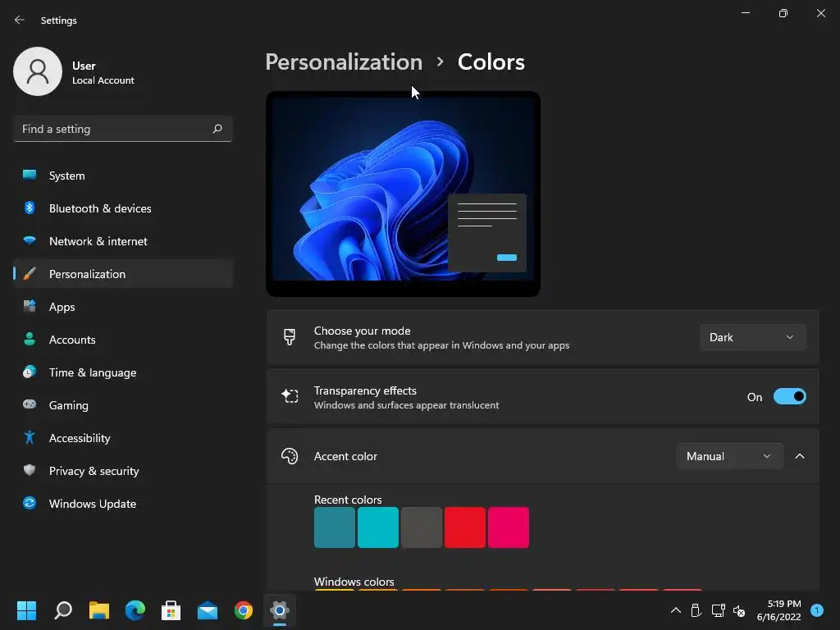This screenshot has height=630, width=840.
Task: Click the Privacy shield icon
Action: click(30, 470)
